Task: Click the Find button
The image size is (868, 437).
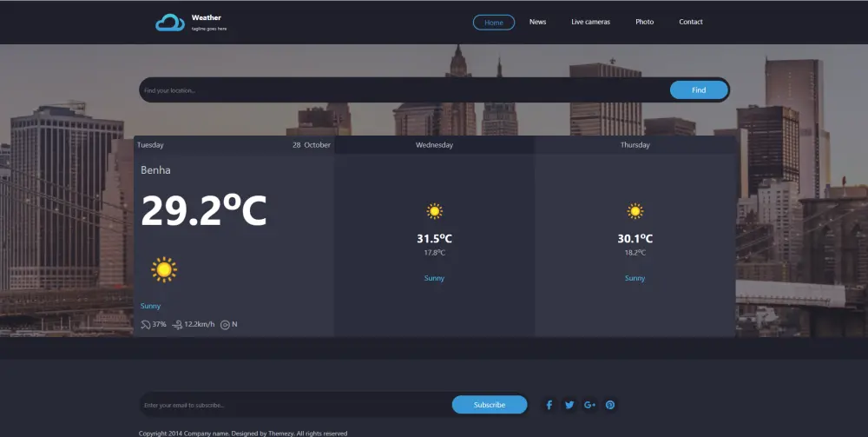Action: point(699,89)
